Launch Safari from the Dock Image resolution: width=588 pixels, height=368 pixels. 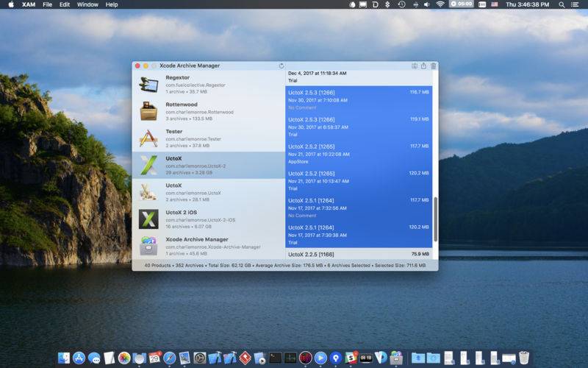[x=170, y=358]
